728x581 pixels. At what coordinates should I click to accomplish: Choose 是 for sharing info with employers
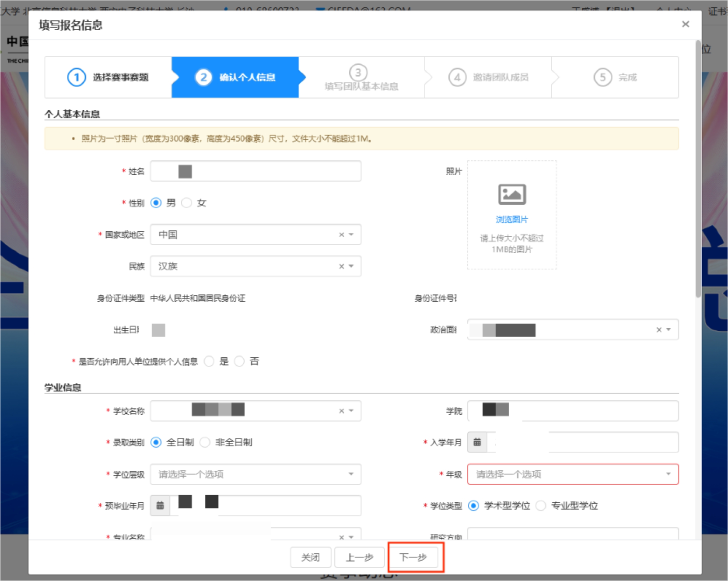click(x=210, y=361)
